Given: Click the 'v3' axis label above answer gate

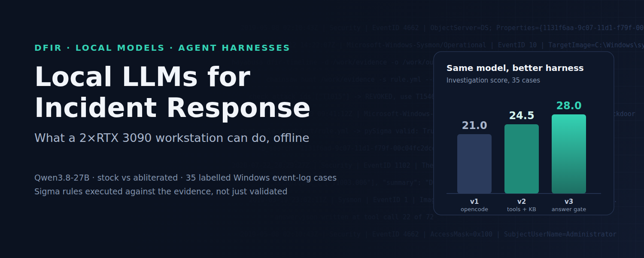Looking at the screenshot, I should (569, 201).
